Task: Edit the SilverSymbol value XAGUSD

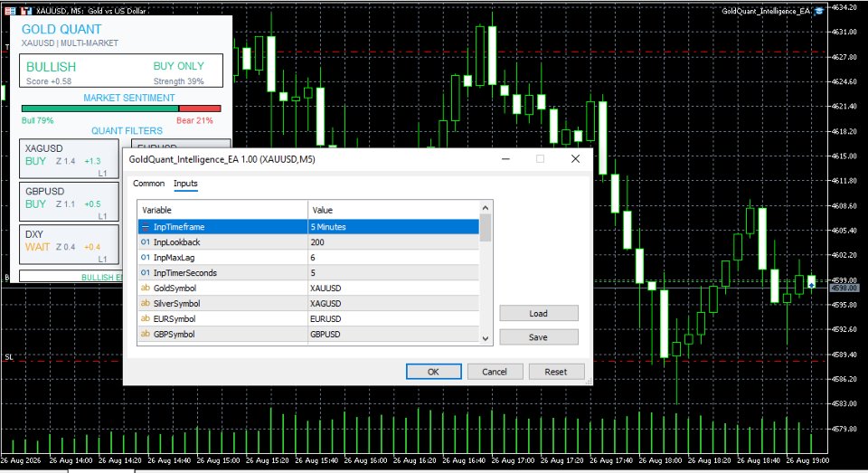Action: 393,303
